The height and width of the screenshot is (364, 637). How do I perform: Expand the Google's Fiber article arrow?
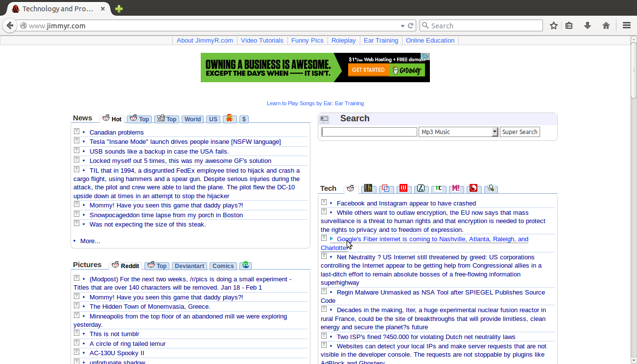(331, 239)
